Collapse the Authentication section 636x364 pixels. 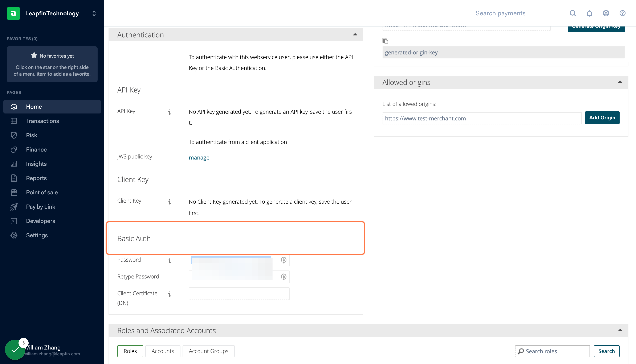[x=355, y=34]
